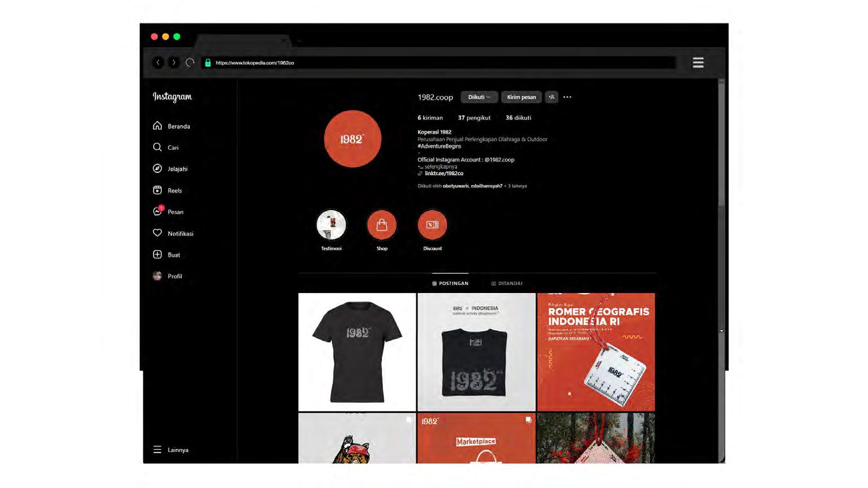
Task: Click the red close window button
Action: tap(154, 37)
